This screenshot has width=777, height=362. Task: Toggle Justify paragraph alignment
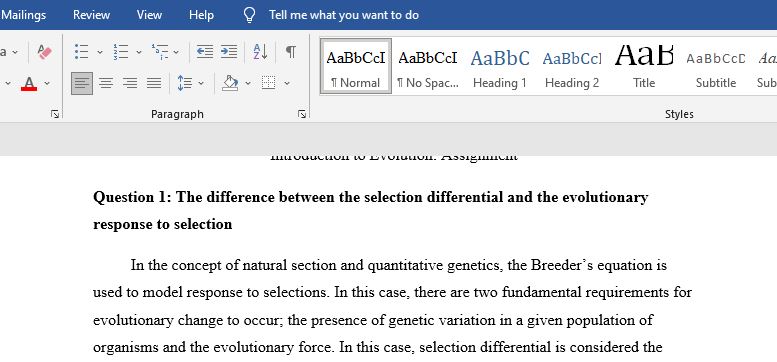click(x=154, y=83)
